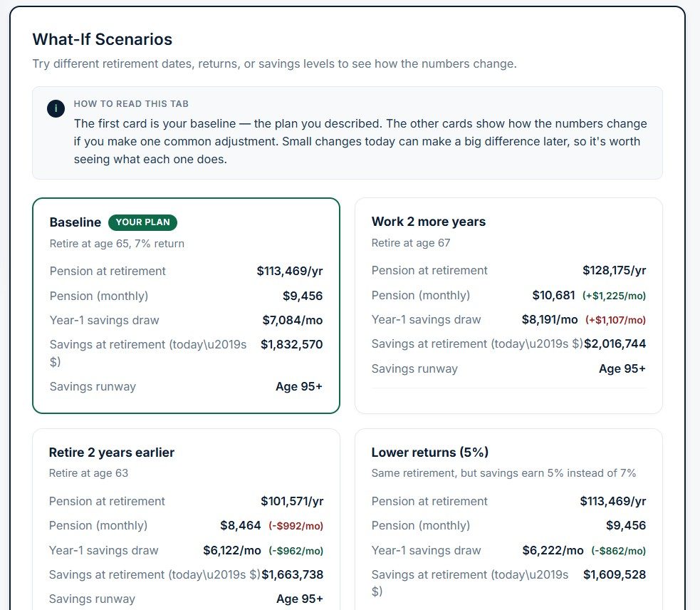Screen dimensions: 700x610
Task: Click 'Retire at age 65, 7% return' subtitle
Action: pos(117,244)
